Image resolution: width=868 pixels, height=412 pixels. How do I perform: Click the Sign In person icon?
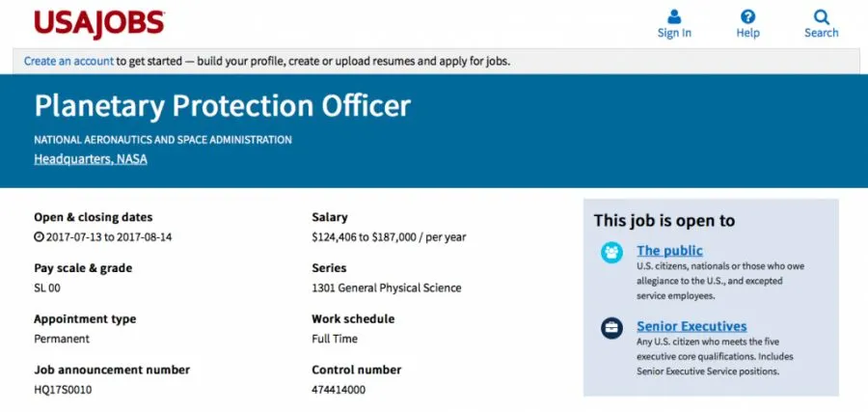click(674, 16)
